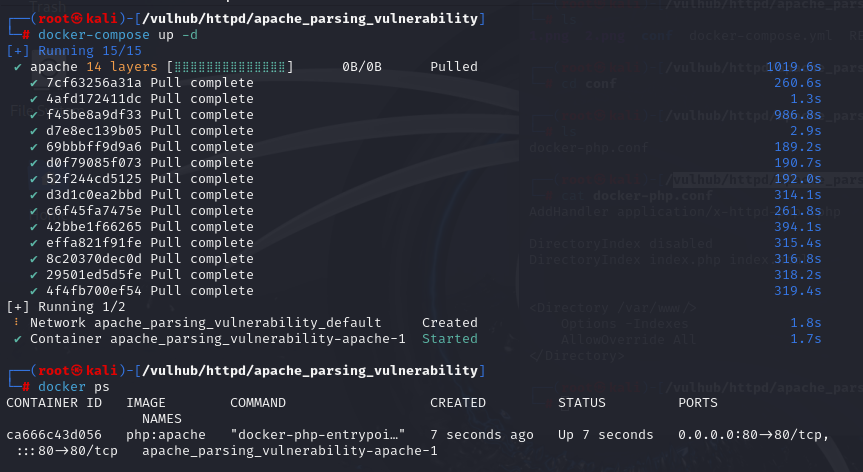Select layer hash 4f4fb700ef54
Viewport: 863px width, 472px height.
click(94, 290)
